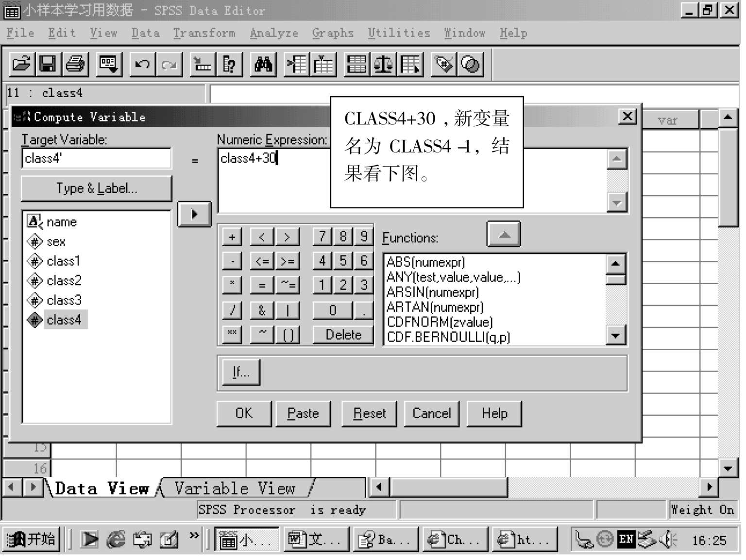Click the Save File toolbar icon
This screenshot has height=560, width=746.
48,64
